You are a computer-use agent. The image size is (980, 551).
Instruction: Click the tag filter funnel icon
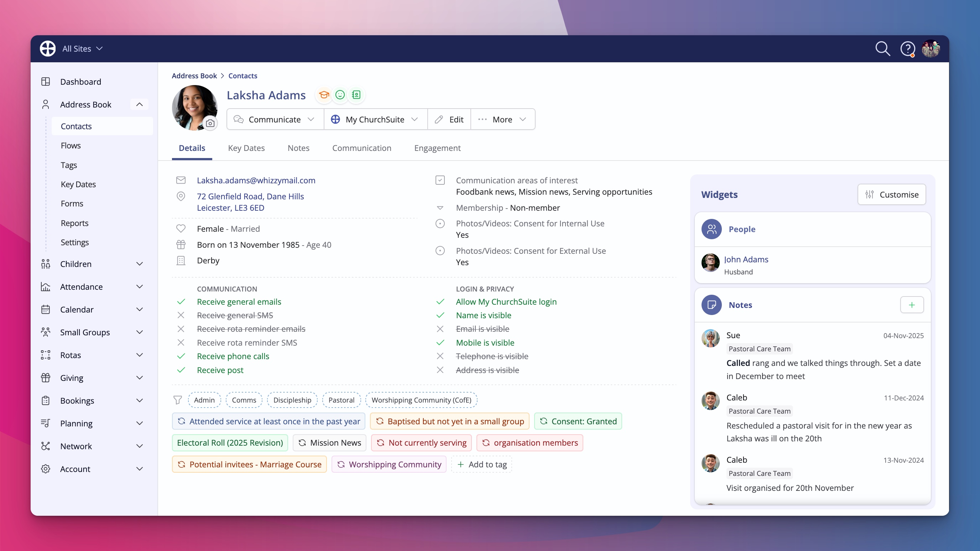coord(177,400)
